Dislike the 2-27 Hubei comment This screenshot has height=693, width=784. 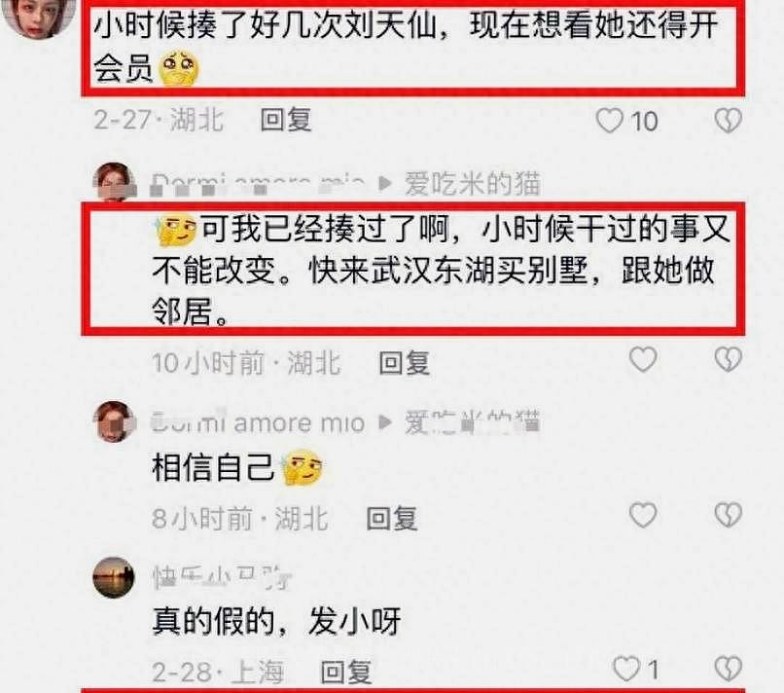(x=728, y=121)
